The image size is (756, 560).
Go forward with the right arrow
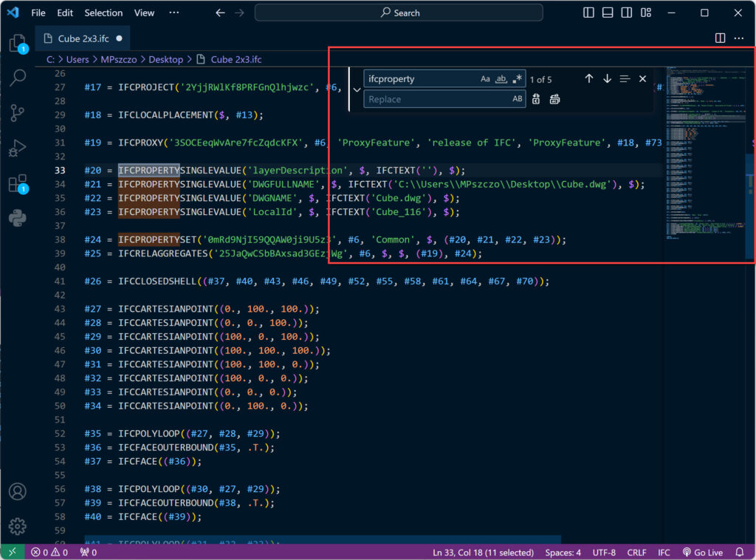tap(239, 13)
